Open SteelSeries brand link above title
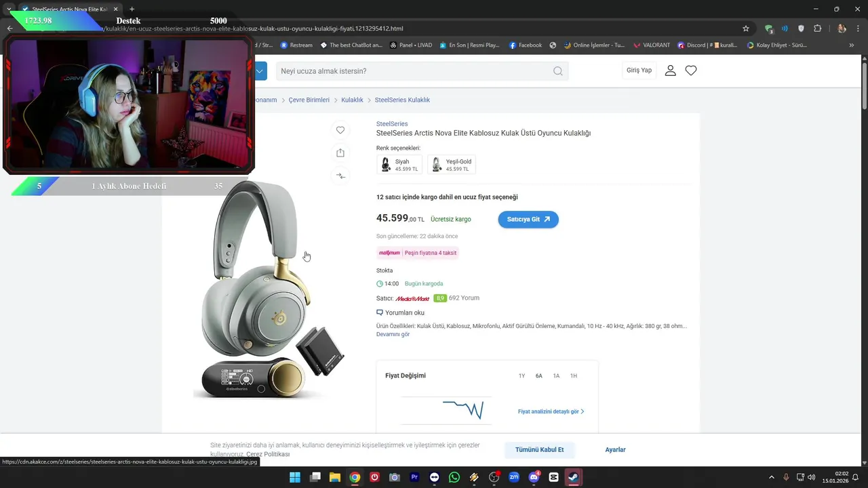 click(392, 124)
